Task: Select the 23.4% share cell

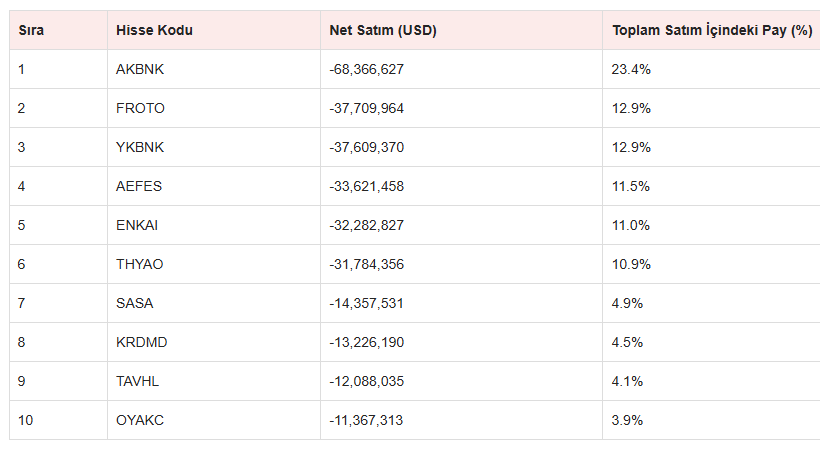Action: (x=631, y=69)
